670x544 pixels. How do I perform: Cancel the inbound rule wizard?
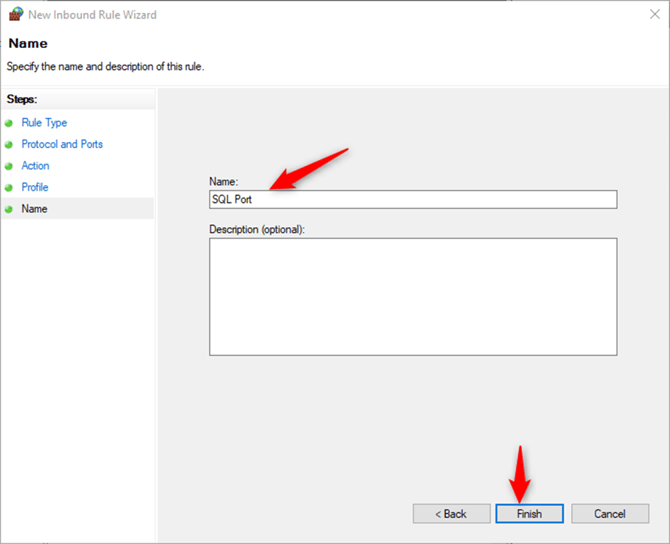pyautogui.click(x=609, y=513)
